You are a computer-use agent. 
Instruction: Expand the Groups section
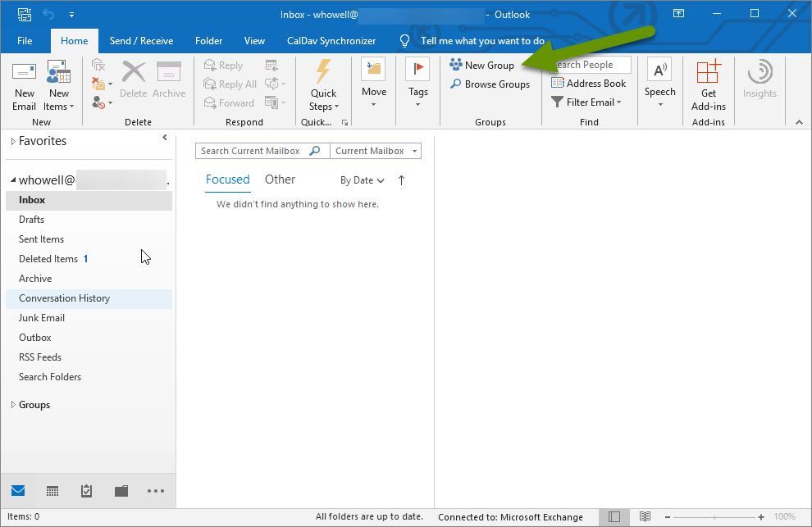click(14, 404)
